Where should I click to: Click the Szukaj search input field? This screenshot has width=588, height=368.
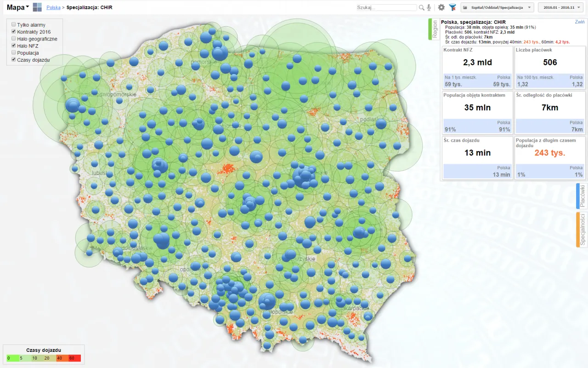(386, 7)
